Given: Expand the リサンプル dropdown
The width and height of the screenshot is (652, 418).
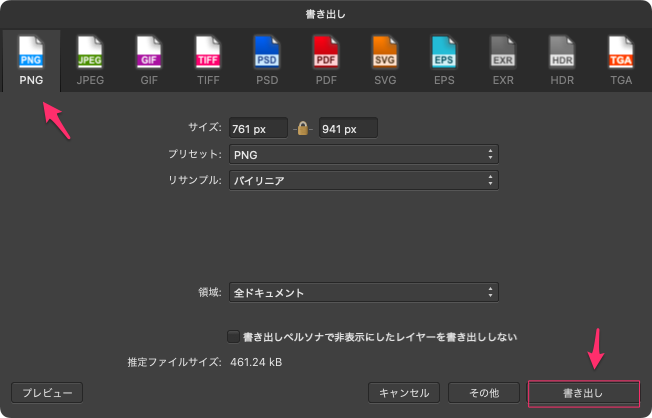Looking at the screenshot, I should pyautogui.click(x=363, y=181).
